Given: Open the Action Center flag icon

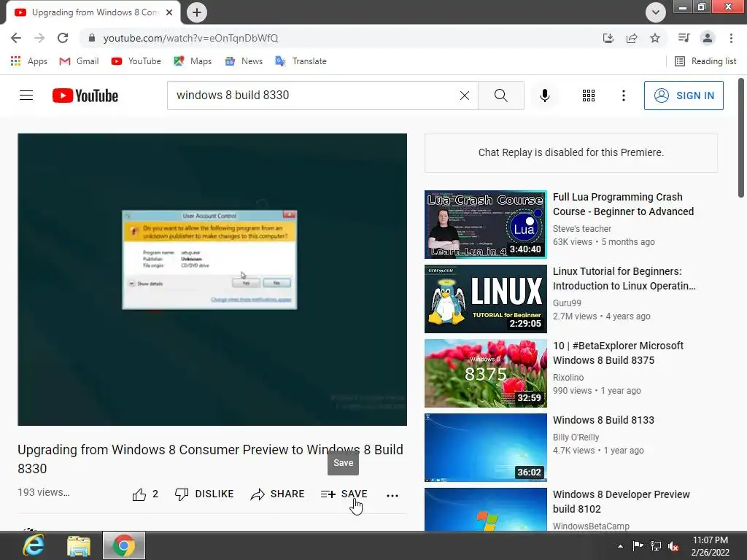Looking at the screenshot, I should point(638,545).
